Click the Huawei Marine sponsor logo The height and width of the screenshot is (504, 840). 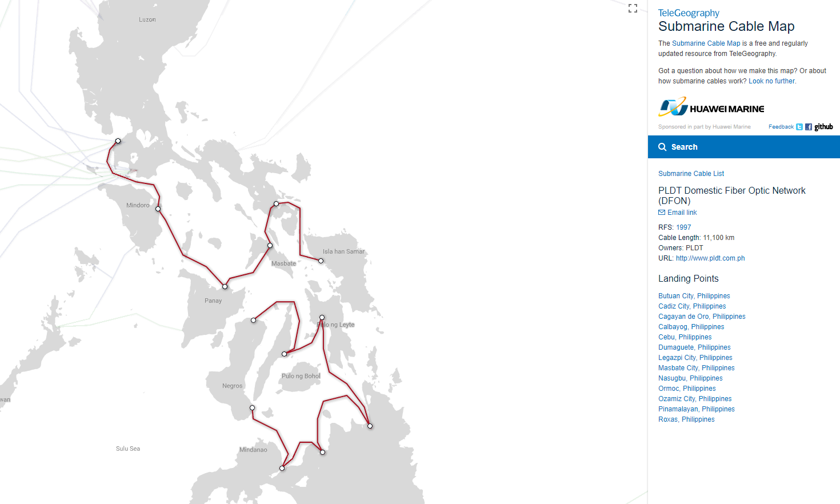pos(711,107)
